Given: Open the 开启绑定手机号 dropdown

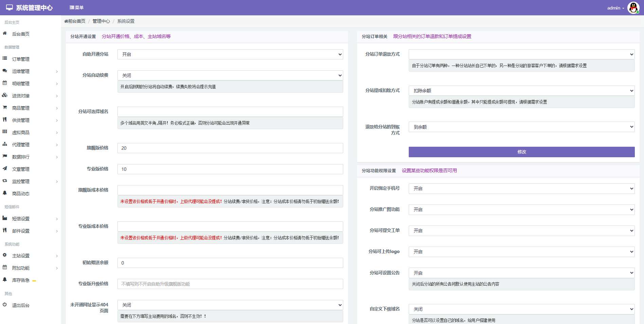Looking at the screenshot, I should click(521, 188).
